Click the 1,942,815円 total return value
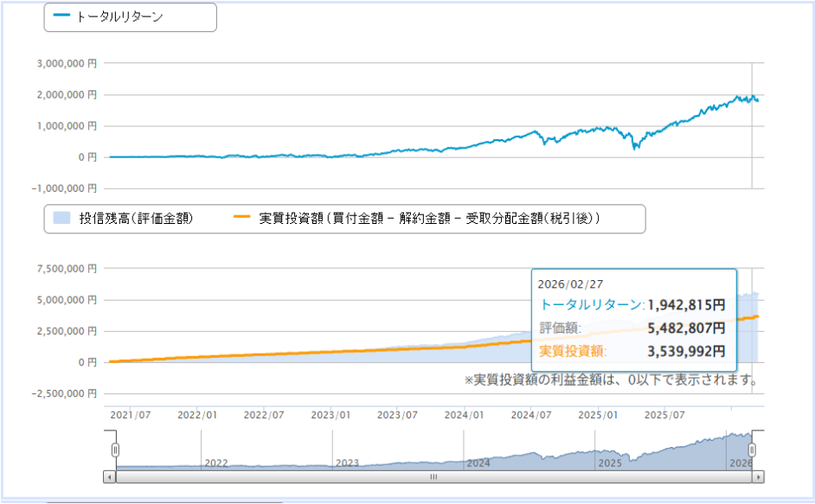Viewport: 815px width, 504px height. point(685,304)
